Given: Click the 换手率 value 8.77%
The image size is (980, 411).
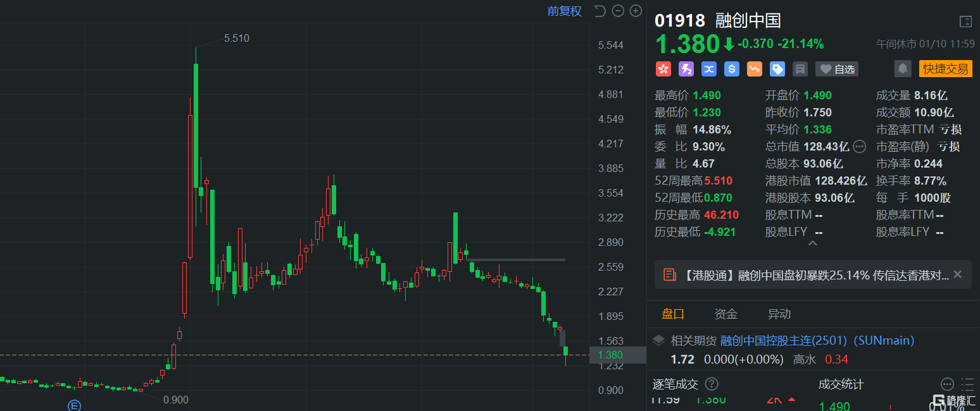Looking at the screenshot, I should pos(930,181).
